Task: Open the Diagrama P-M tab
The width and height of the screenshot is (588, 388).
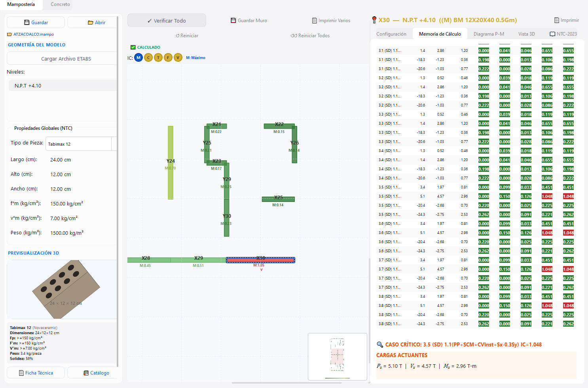Action: 489,34
